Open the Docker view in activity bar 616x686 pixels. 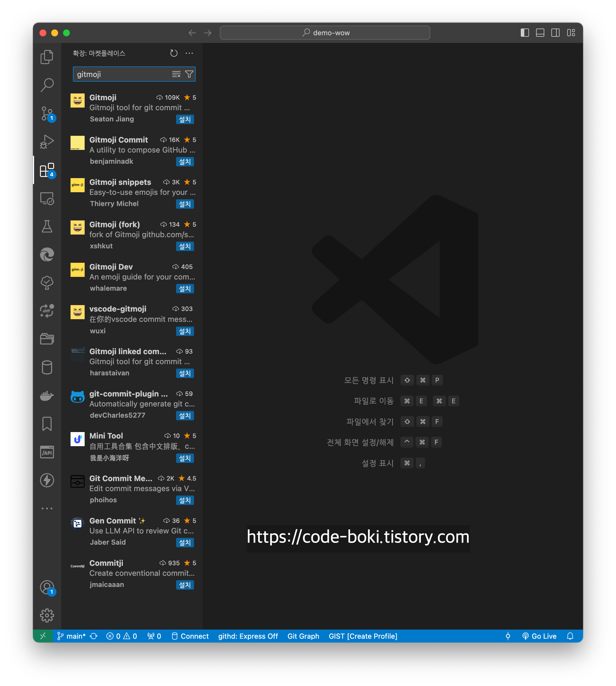coord(47,395)
